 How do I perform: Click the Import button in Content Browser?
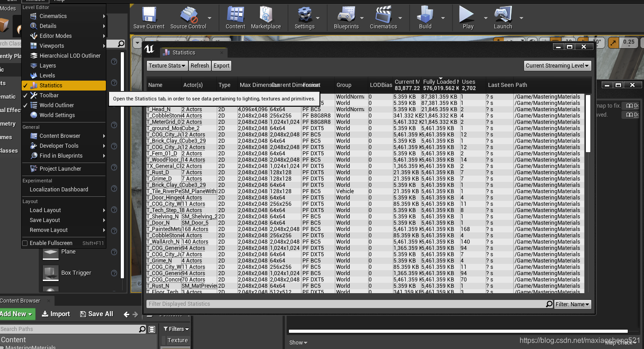(56, 314)
